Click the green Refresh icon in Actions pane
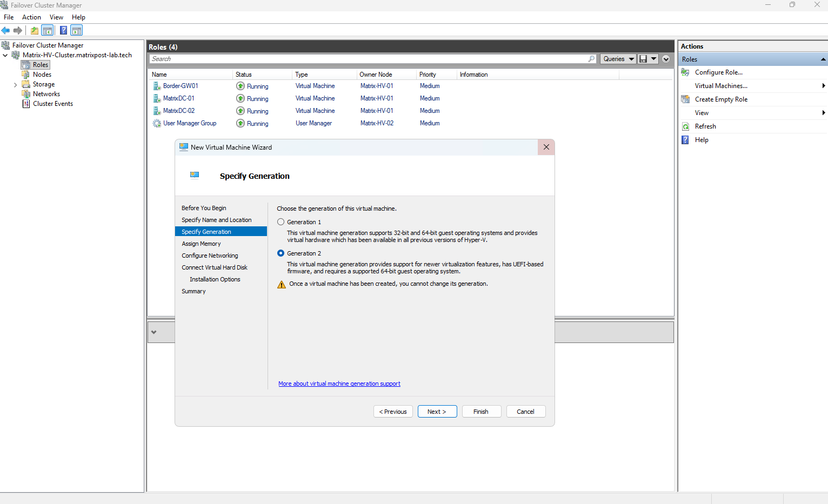Screen dimensions: 828x504 (x=685, y=126)
